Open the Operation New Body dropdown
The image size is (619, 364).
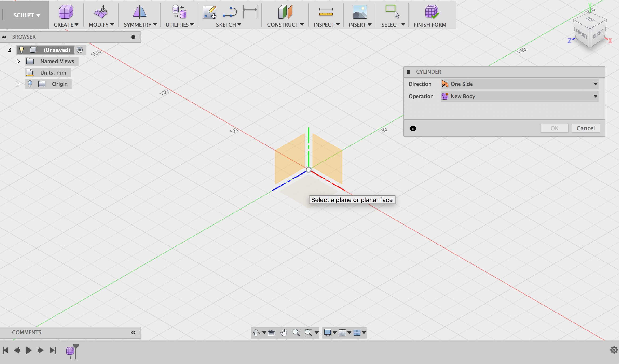pyautogui.click(x=519, y=96)
